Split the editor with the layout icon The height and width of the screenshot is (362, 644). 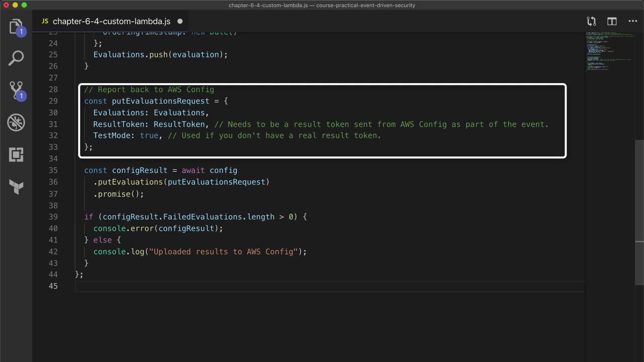(612, 21)
